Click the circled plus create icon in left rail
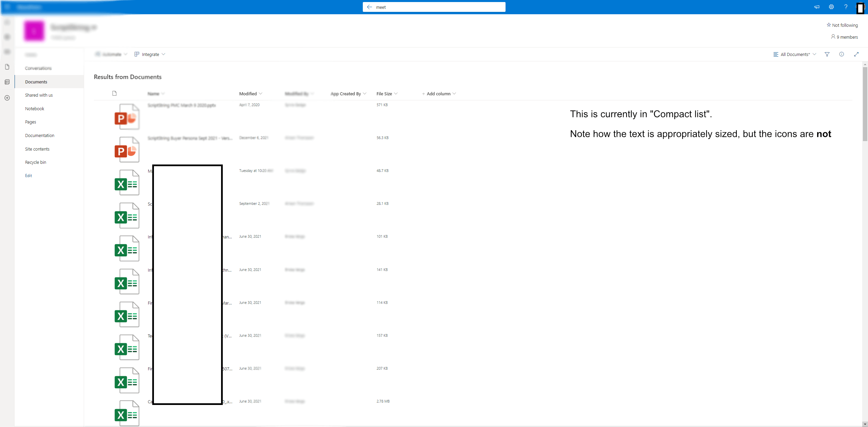Screen dimensions: 868x427 7,98
